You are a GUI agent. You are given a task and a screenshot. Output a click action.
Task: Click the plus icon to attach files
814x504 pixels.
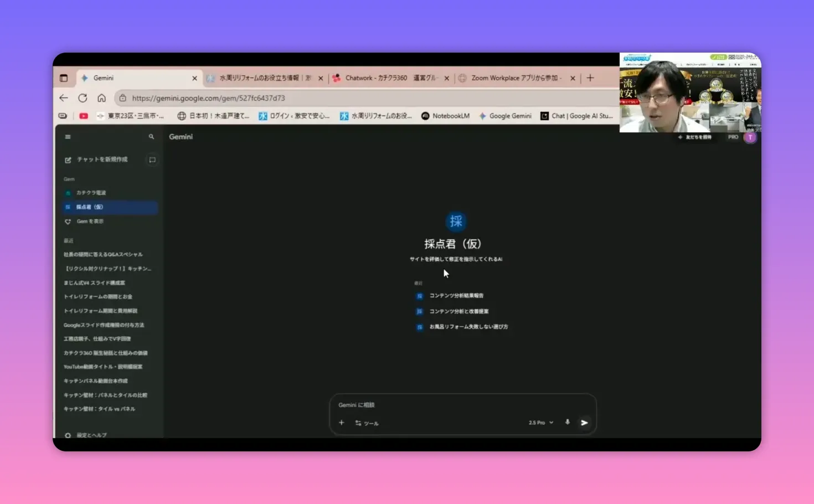click(342, 422)
